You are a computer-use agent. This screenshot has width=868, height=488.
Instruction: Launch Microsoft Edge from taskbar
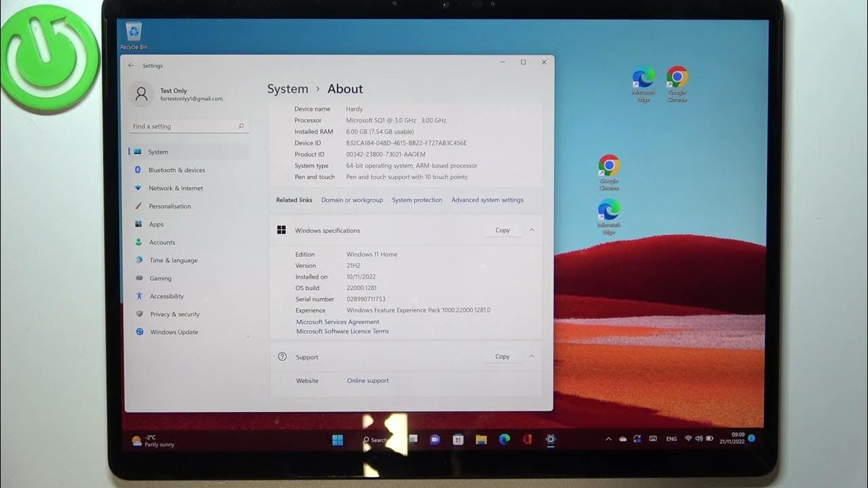(x=505, y=439)
